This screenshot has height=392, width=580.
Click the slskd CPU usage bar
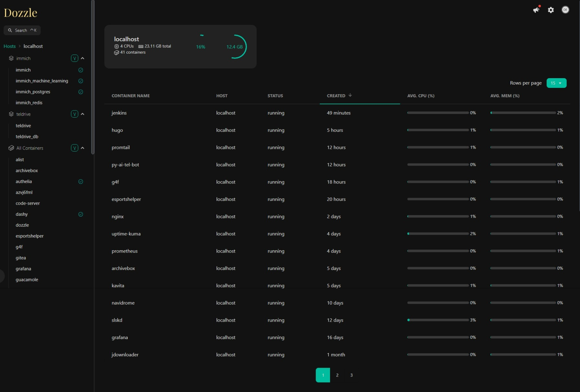click(x=438, y=320)
